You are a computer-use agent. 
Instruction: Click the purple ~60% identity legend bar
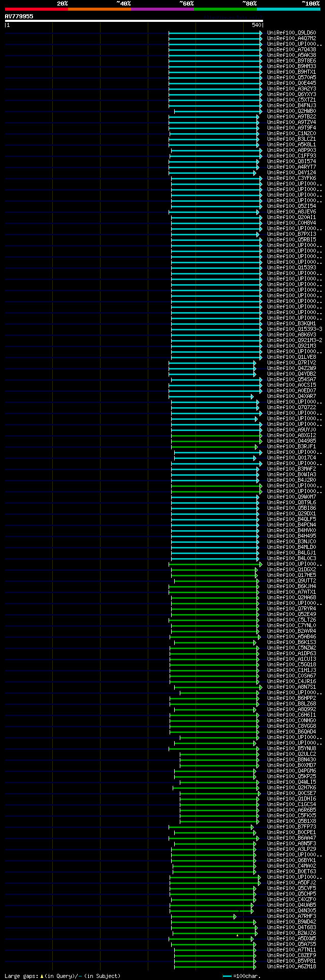click(162, 9)
